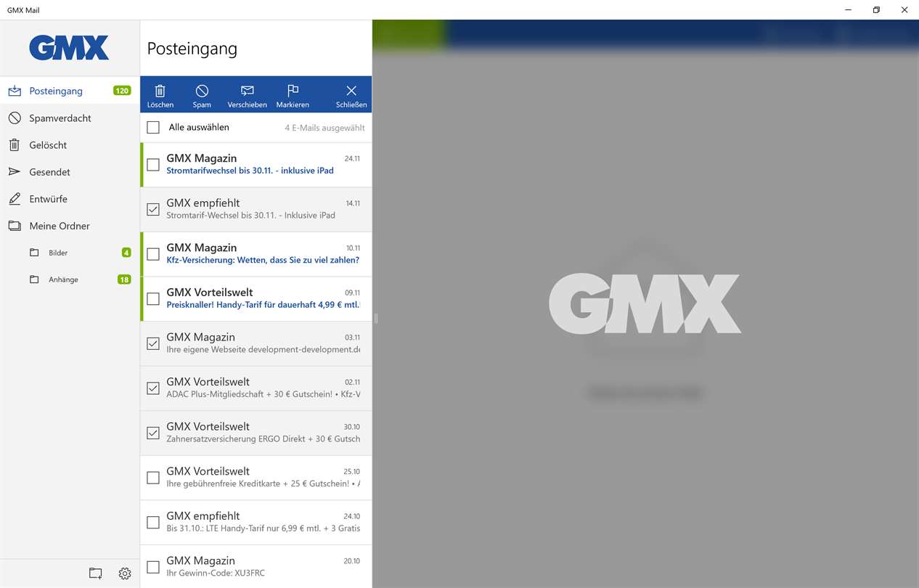919x588 pixels.
Task: Check the Kfz-Versicherung email checkbox
Action: coord(153,254)
